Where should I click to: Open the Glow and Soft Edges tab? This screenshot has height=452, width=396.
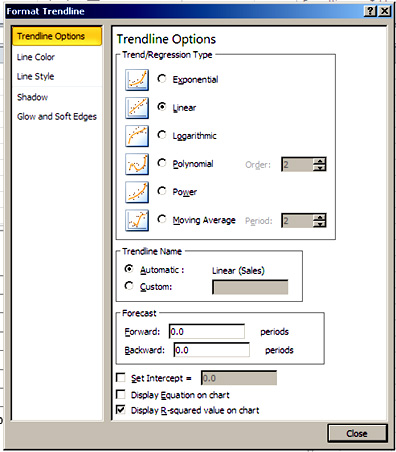pyautogui.click(x=57, y=116)
